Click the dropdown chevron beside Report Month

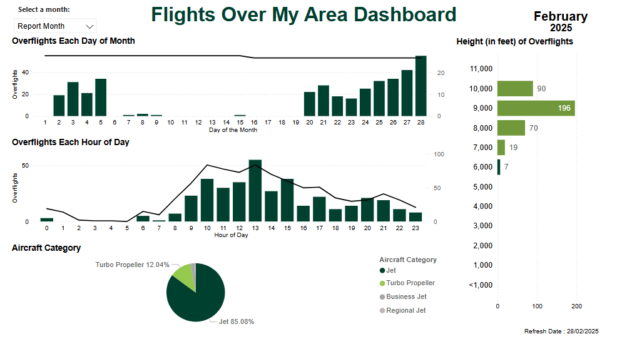pyautogui.click(x=89, y=26)
